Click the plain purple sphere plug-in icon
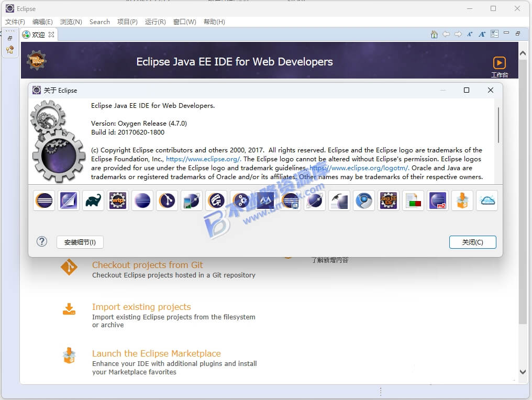Viewport: 532px width, 400px height. click(x=142, y=201)
